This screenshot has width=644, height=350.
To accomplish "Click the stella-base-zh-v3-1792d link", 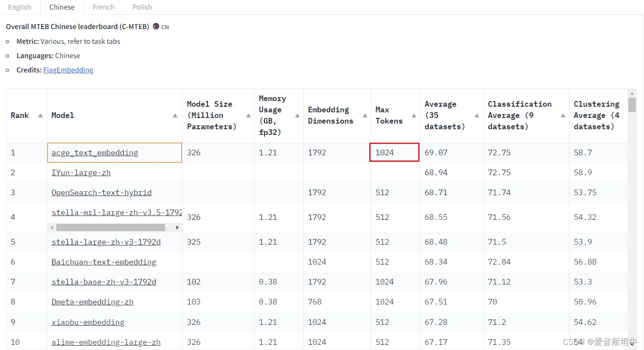I will [x=104, y=282].
